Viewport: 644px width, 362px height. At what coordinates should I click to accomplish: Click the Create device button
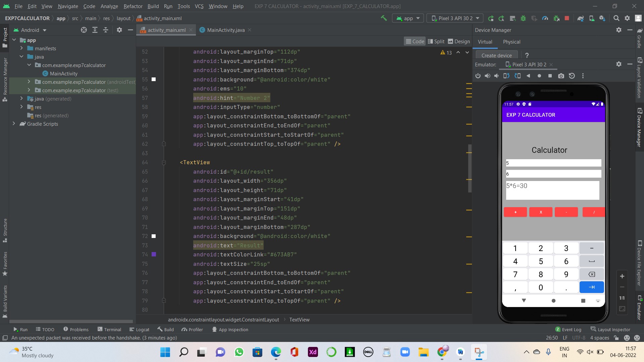(496, 55)
